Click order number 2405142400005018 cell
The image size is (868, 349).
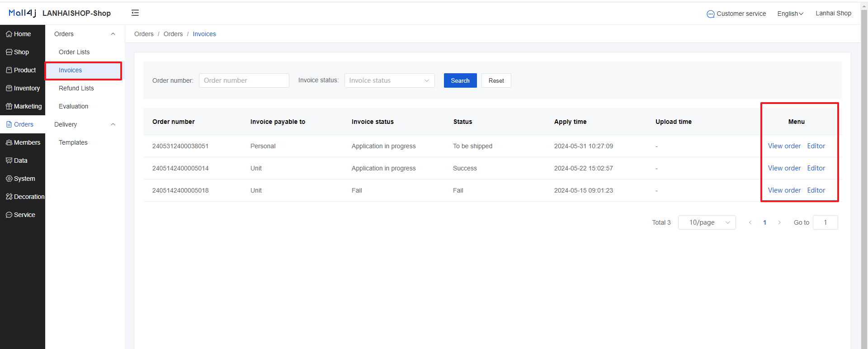[x=180, y=190]
